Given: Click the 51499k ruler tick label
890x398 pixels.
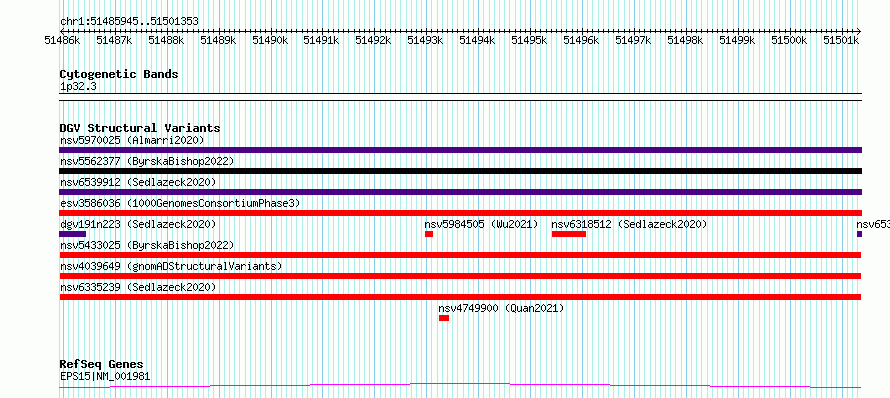Looking at the screenshot, I should (737, 40).
